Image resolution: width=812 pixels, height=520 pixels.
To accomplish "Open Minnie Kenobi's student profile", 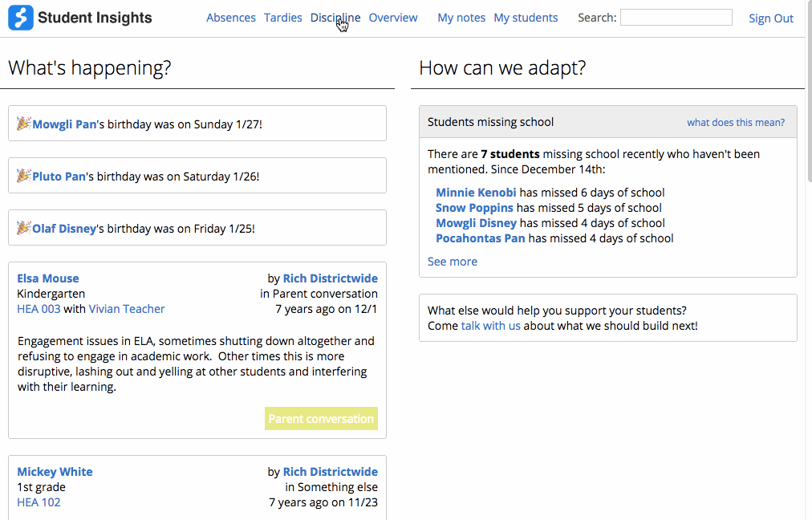I will click(476, 193).
